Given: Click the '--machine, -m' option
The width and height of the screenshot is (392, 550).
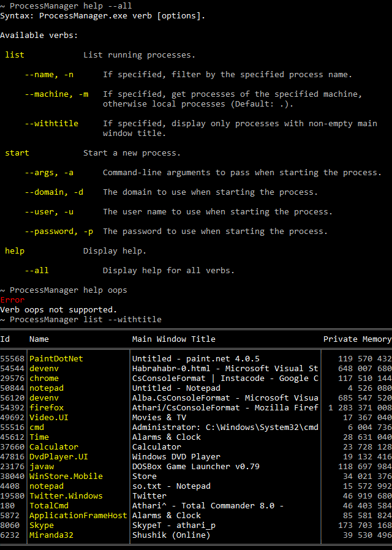Looking at the screenshot, I should (x=56, y=94).
